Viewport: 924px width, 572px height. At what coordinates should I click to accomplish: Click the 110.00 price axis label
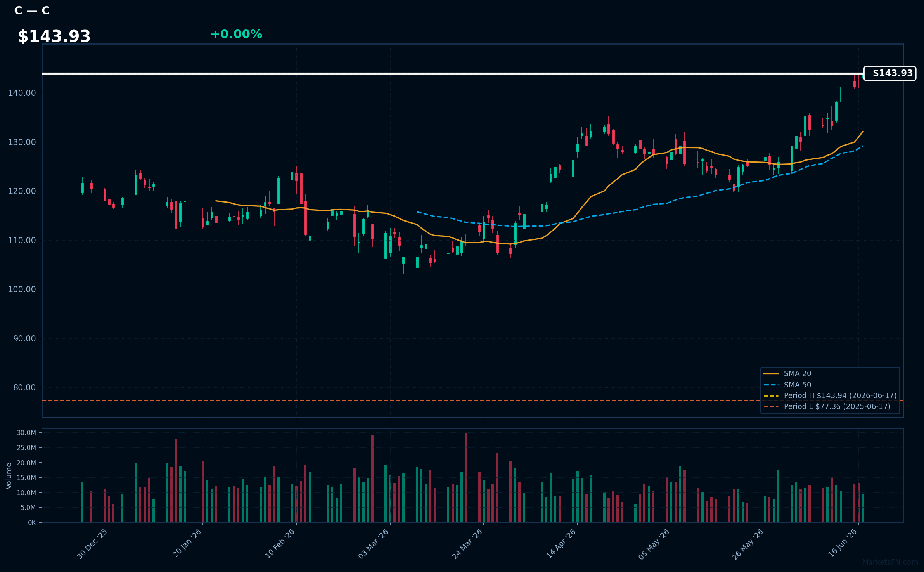(x=22, y=240)
